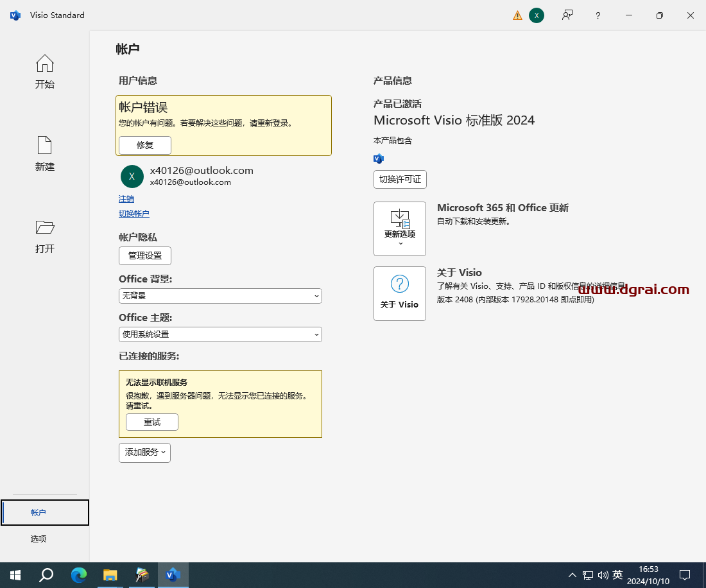Open a file via the 打开 sidebar icon

[44, 236]
